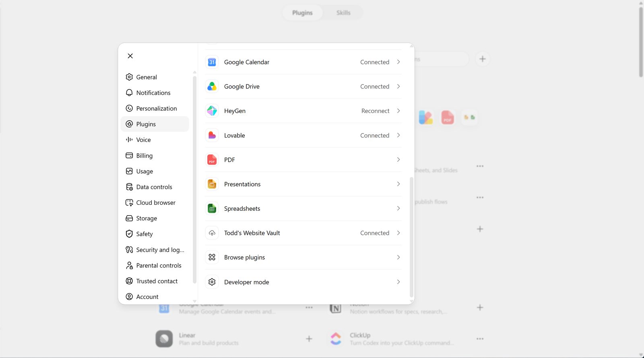Click the Linear app icon behind the dialog
Image resolution: width=644 pixels, height=358 pixels.
coord(164,339)
